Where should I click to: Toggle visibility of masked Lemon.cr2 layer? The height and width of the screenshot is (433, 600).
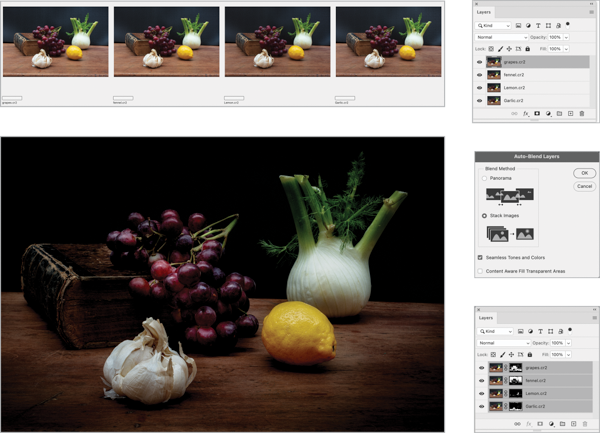[482, 393]
